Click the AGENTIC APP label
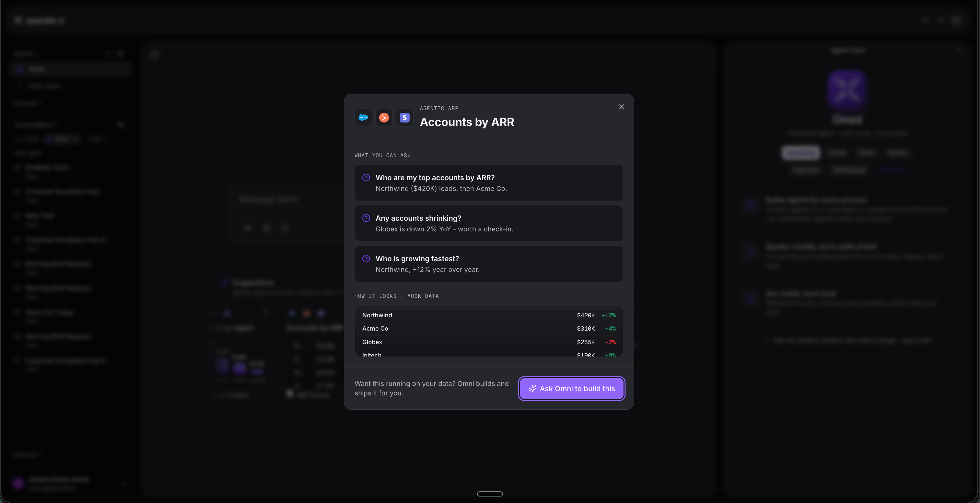Image resolution: width=980 pixels, height=503 pixels. coord(439,109)
